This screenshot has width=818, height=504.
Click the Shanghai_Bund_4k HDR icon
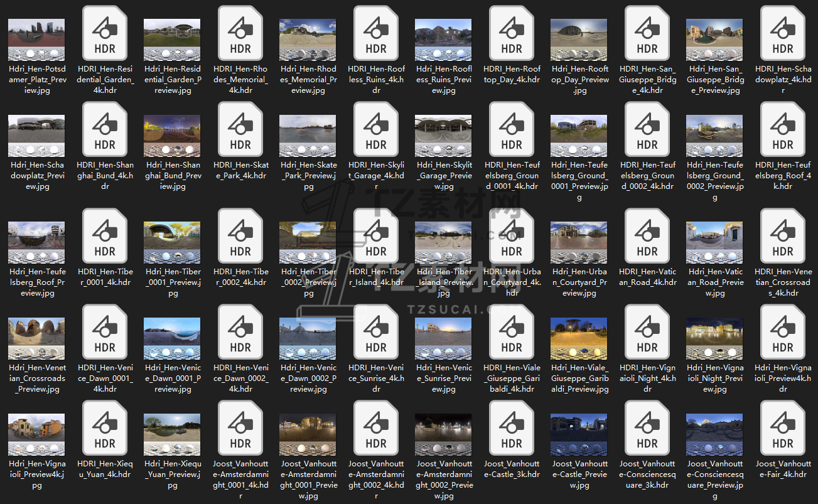[105, 130]
